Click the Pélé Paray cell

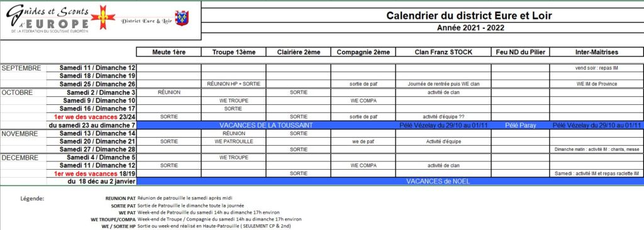coord(520,125)
